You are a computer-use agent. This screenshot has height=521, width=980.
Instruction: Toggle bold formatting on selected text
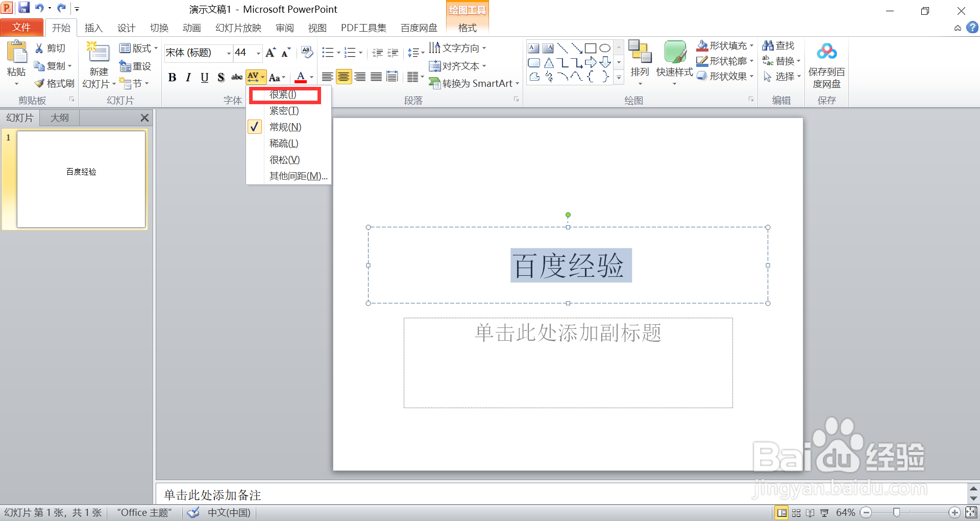coord(172,77)
